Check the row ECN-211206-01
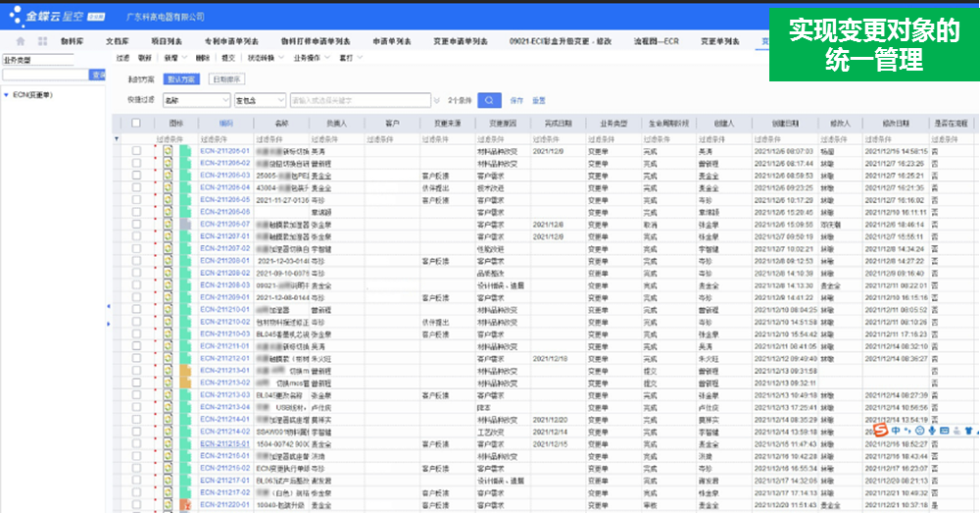 pyautogui.click(x=136, y=151)
